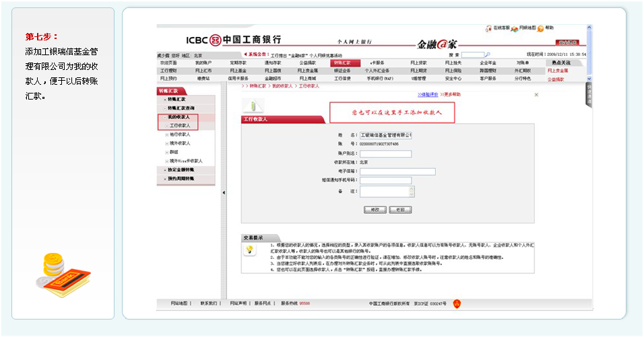The width and height of the screenshot is (644, 337).
Task: Click the header search input box
Action: (x=473, y=54)
